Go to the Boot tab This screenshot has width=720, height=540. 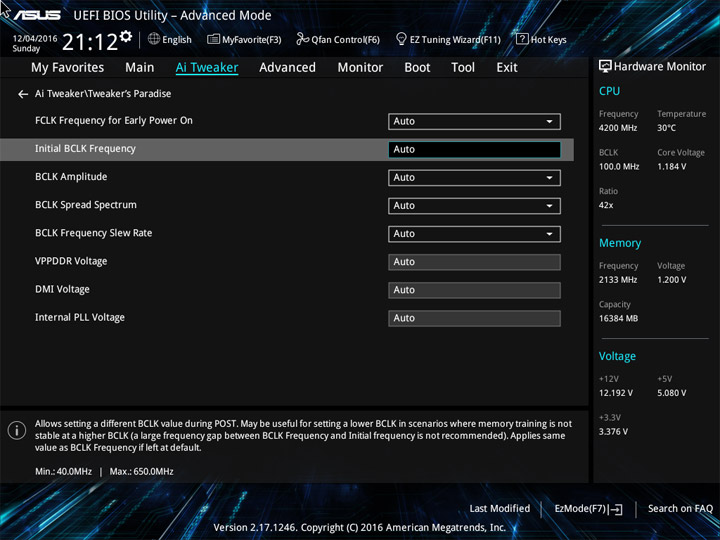pyautogui.click(x=417, y=68)
